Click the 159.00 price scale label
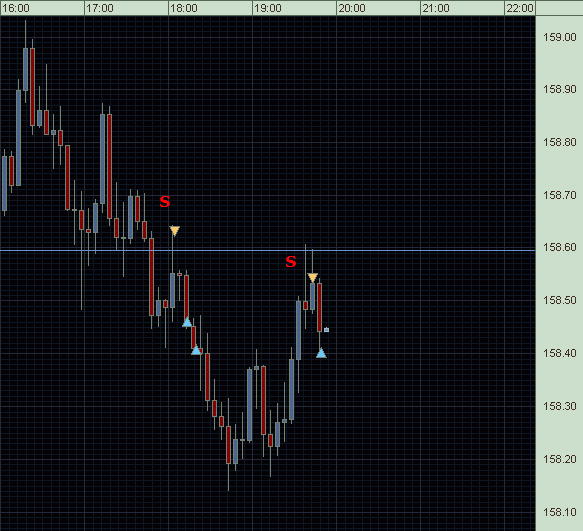Image resolution: width=583 pixels, height=531 pixels. [560, 37]
